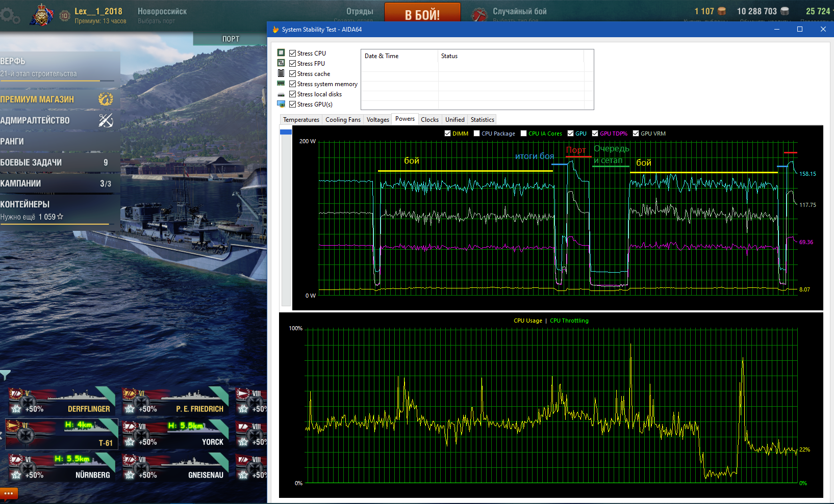Open the Premium Shop gold icon
The height and width of the screenshot is (504, 834).
[x=106, y=99]
